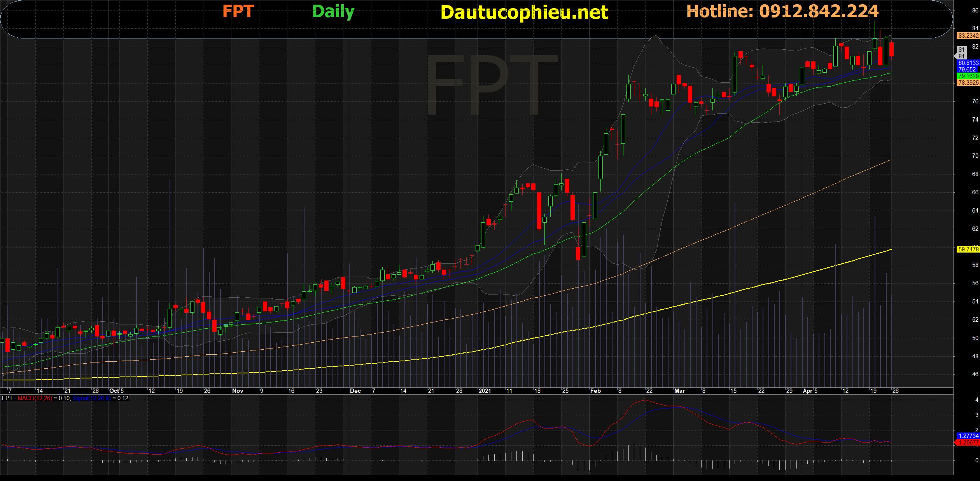980x481 pixels.
Task: Click the Nov month marker on time axis
Action: pos(238,391)
